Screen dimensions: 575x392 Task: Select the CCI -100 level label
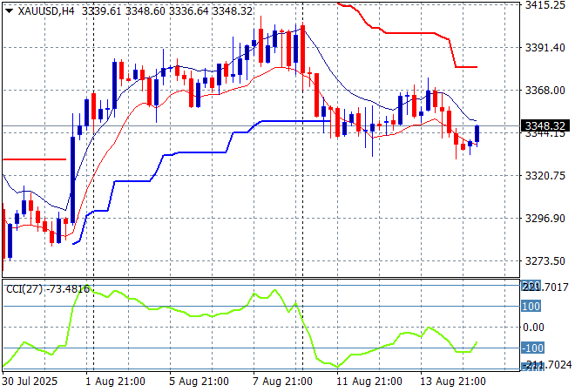533,348
